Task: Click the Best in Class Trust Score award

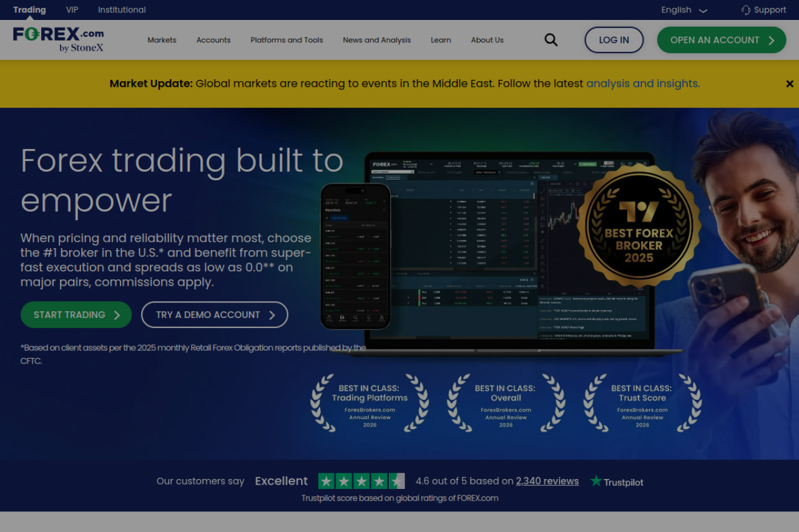Action: [642, 403]
